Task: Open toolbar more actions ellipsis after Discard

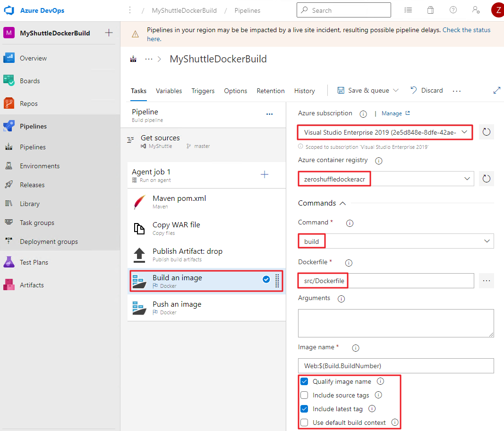Action: pos(456,91)
